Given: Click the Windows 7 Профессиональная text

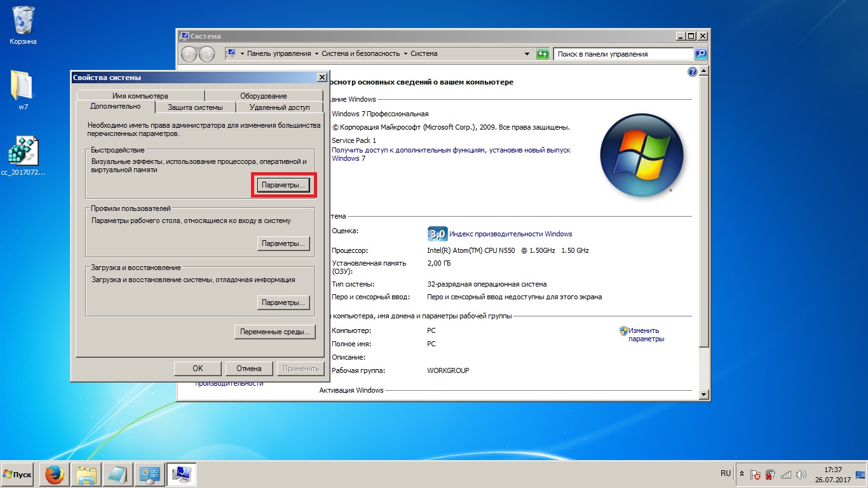Looking at the screenshot, I should pos(380,114).
